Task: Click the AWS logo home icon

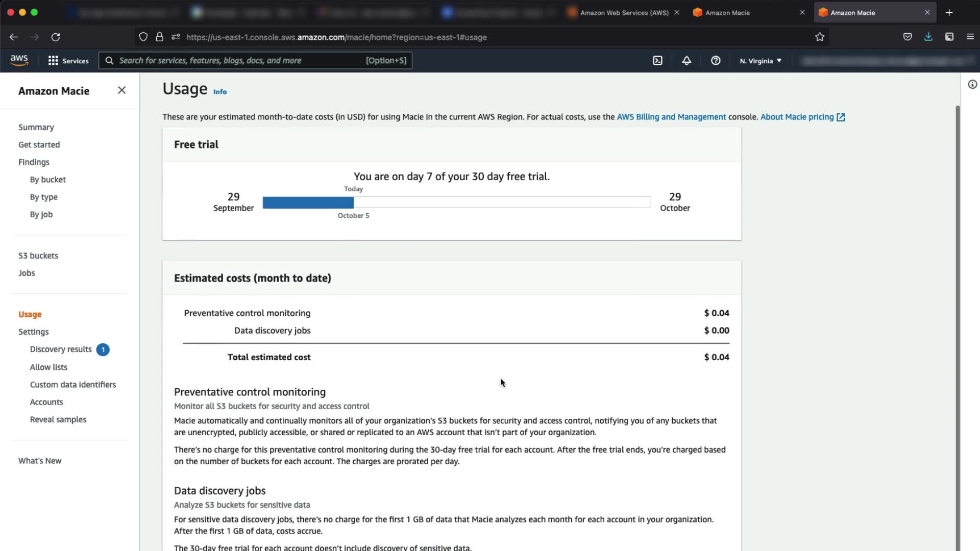Action: coord(19,60)
